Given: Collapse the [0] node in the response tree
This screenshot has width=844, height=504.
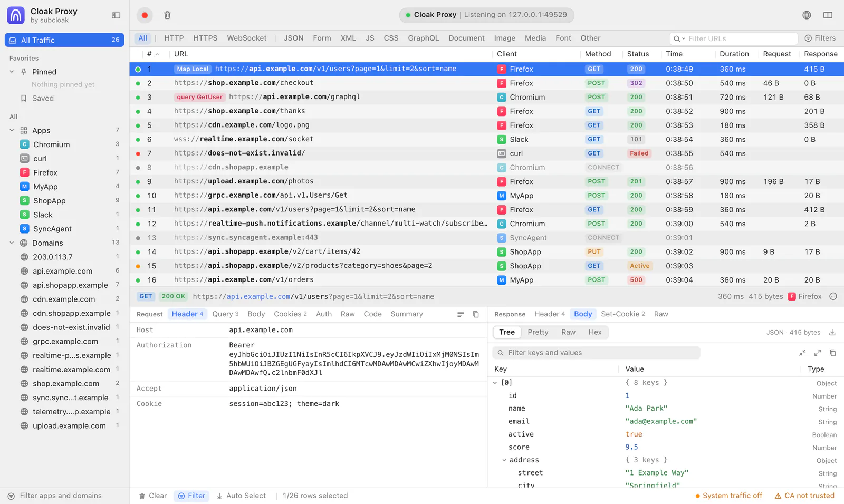Looking at the screenshot, I should 495,383.
